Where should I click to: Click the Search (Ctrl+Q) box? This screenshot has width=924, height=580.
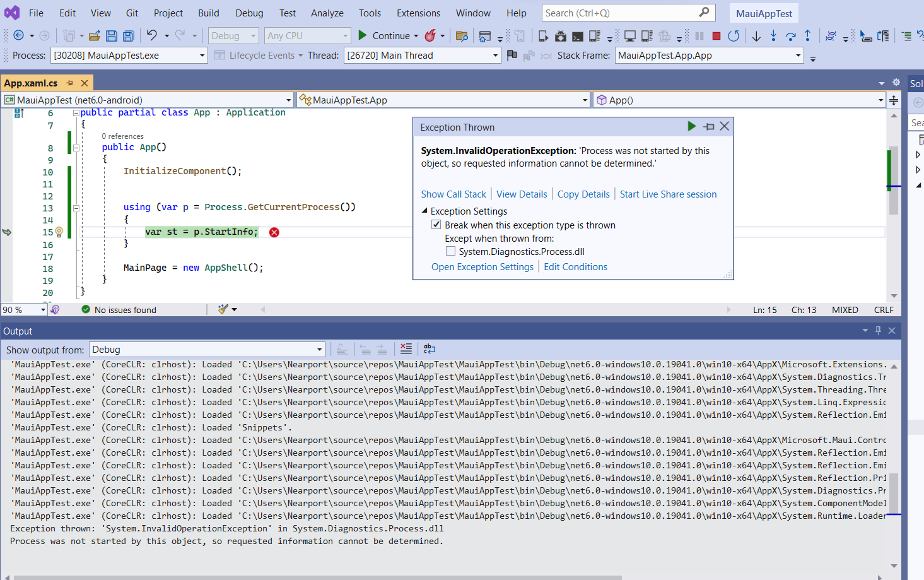pyautogui.click(x=622, y=13)
